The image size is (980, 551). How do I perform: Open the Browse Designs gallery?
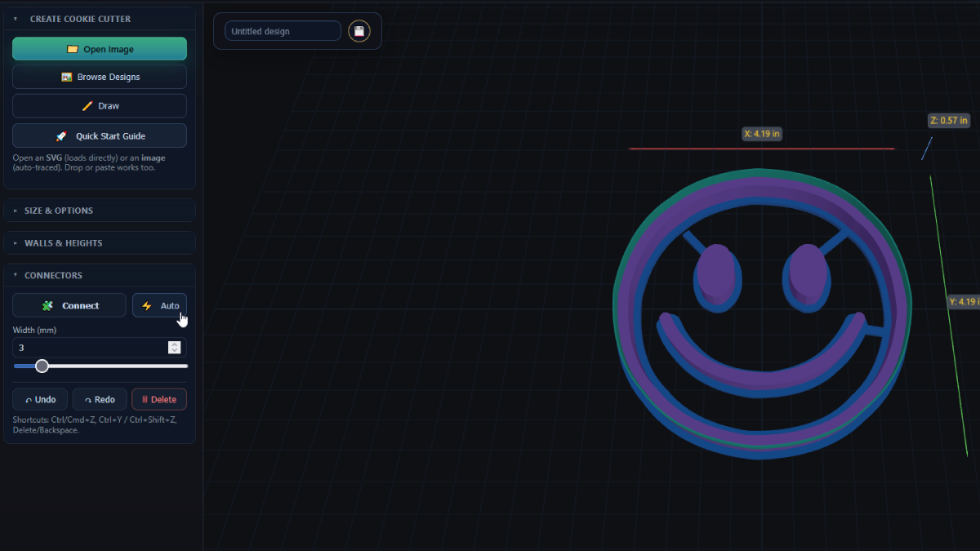(x=100, y=77)
